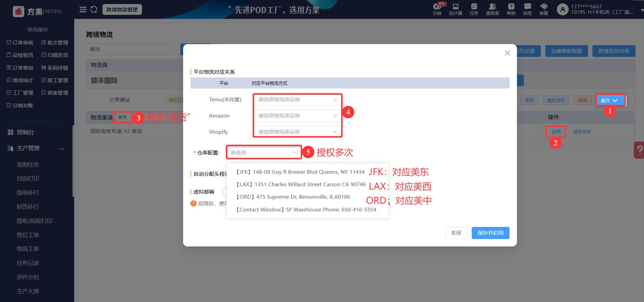
Task: Open 商家管理 shortcut in the sidebar
Action: pos(55,93)
